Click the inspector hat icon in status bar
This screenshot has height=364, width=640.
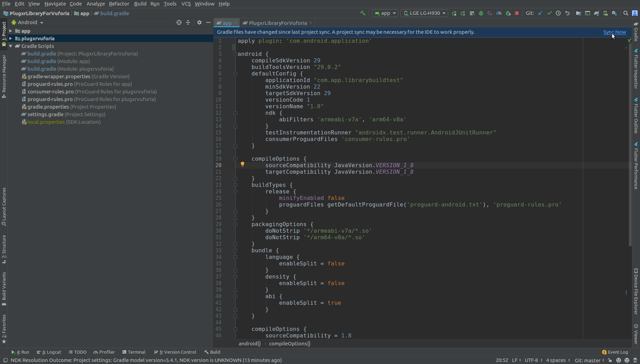tap(635, 360)
